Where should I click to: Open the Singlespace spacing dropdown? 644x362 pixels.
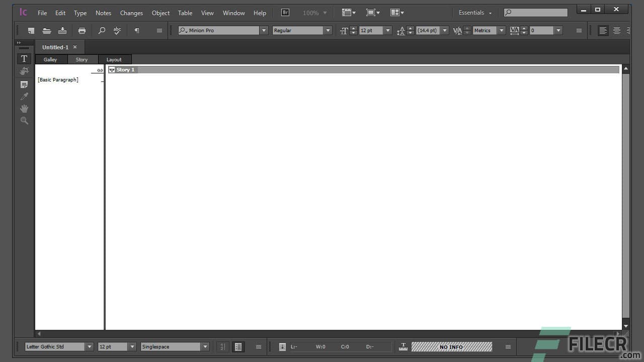click(205, 346)
